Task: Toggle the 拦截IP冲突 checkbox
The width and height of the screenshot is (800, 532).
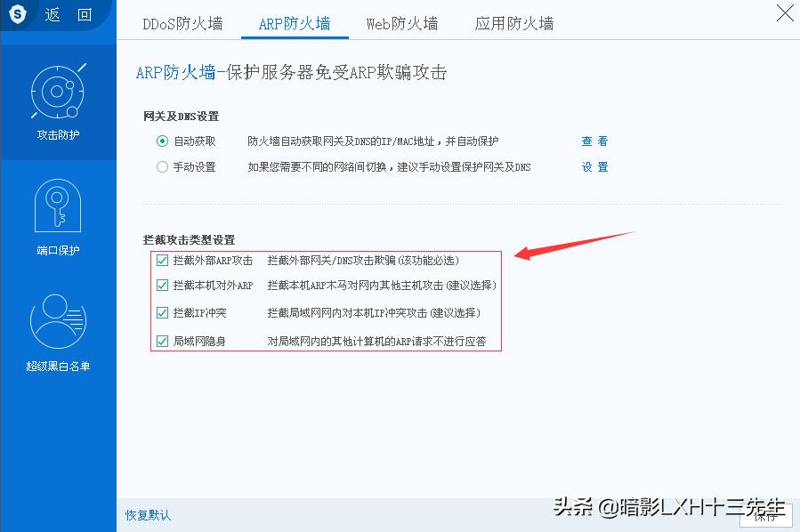Action: (x=162, y=313)
